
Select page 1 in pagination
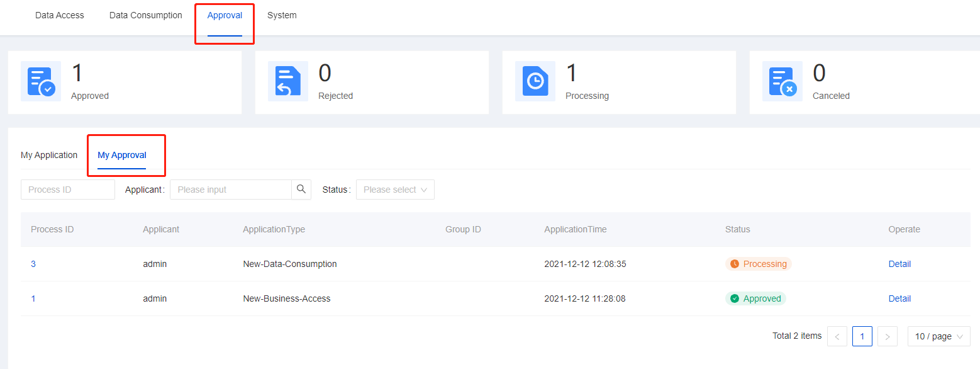pyautogui.click(x=862, y=336)
